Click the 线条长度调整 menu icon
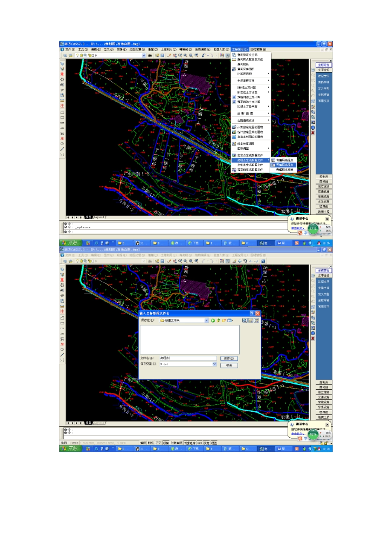This screenshot has width=392, height=555. [234, 144]
